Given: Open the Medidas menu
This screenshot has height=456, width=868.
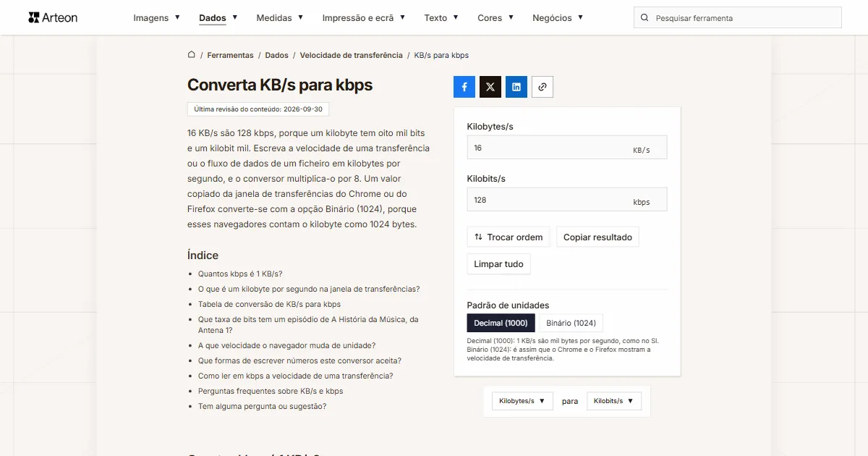Looking at the screenshot, I should (280, 18).
